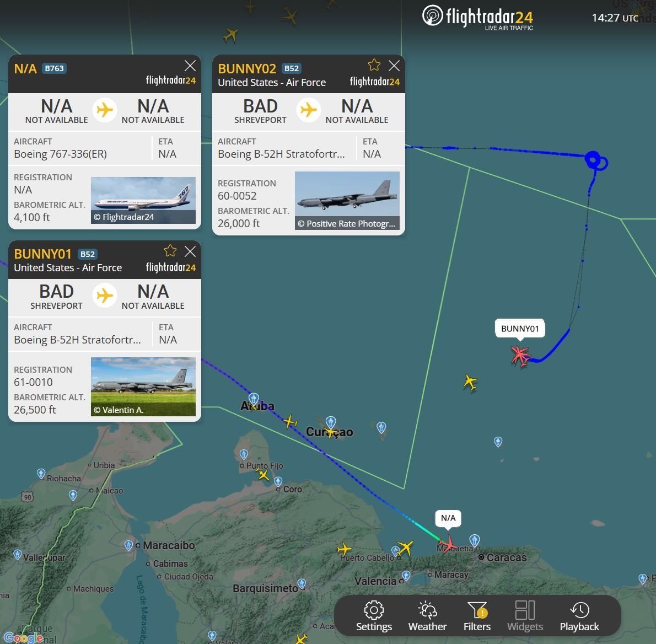Select the BUNNY01 map label bubble
Image resolution: width=656 pixels, height=644 pixels.
[520, 329]
